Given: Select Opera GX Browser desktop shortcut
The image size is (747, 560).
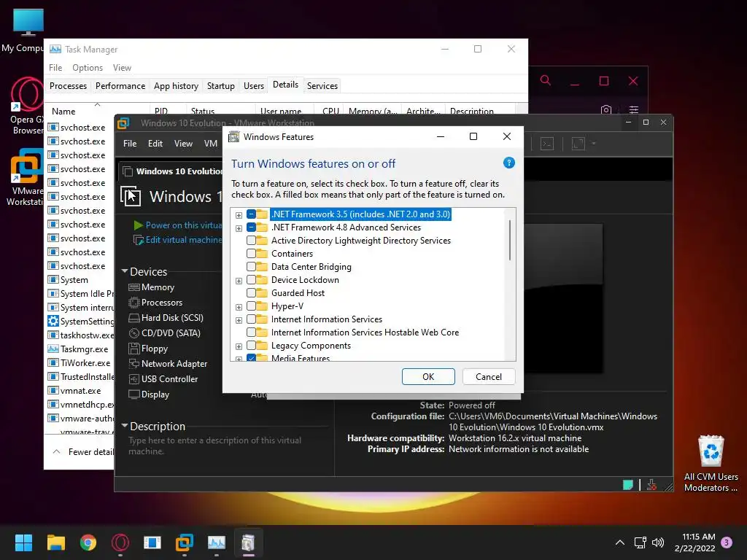Looking at the screenshot, I should point(26,106).
